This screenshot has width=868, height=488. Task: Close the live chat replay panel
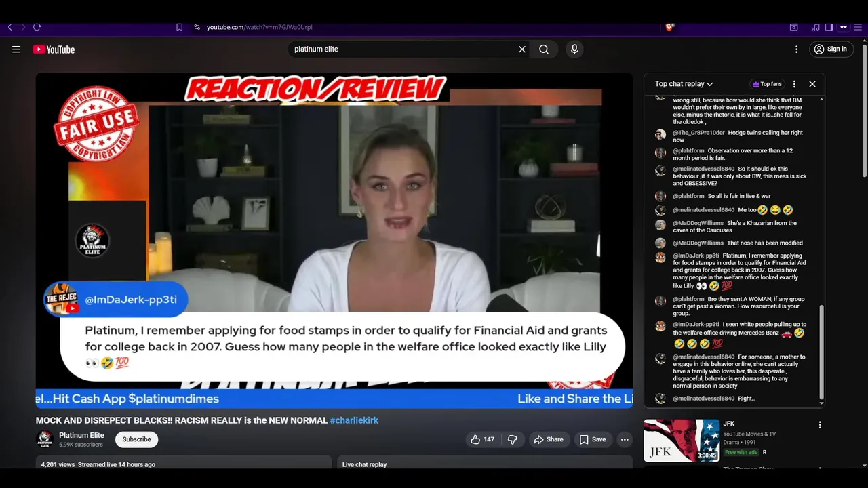point(812,84)
